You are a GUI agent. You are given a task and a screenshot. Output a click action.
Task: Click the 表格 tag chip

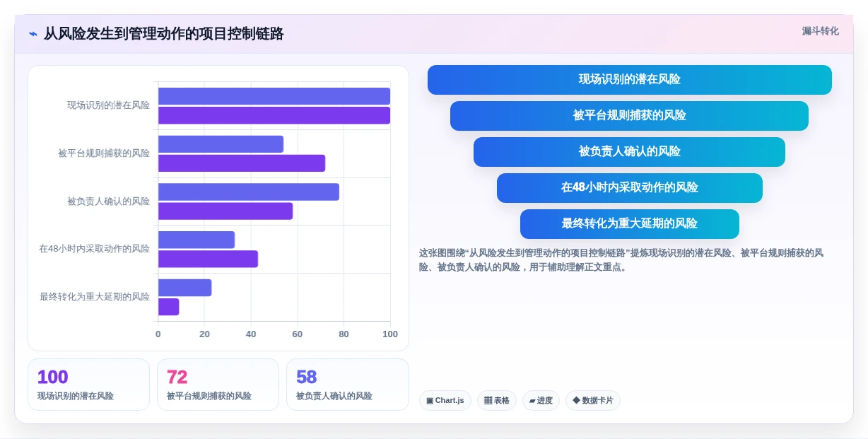[x=497, y=401]
